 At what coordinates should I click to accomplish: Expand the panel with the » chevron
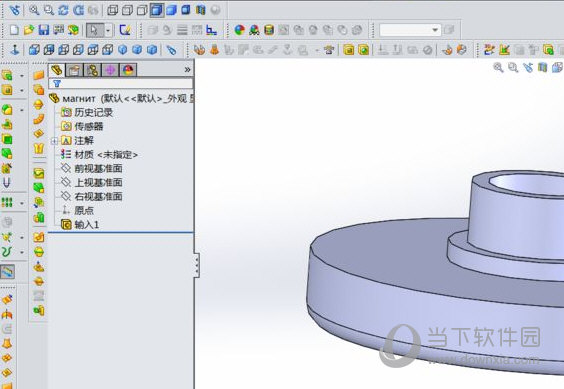187,70
